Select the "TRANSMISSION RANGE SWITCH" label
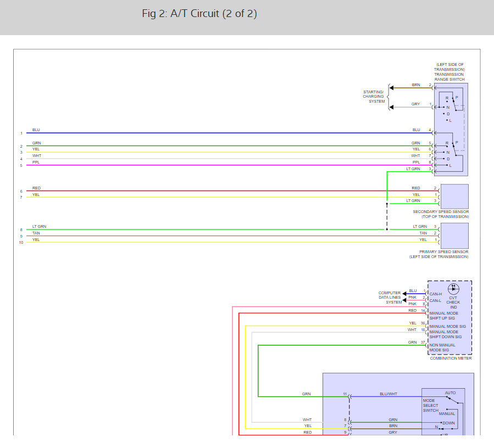Screen dimensions: 494x448 pos(449,77)
